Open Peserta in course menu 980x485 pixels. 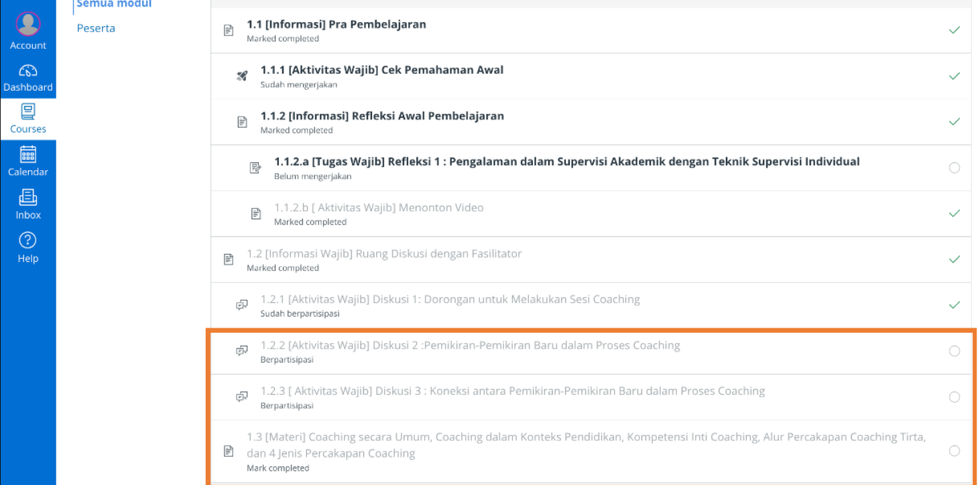(x=96, y=28)
